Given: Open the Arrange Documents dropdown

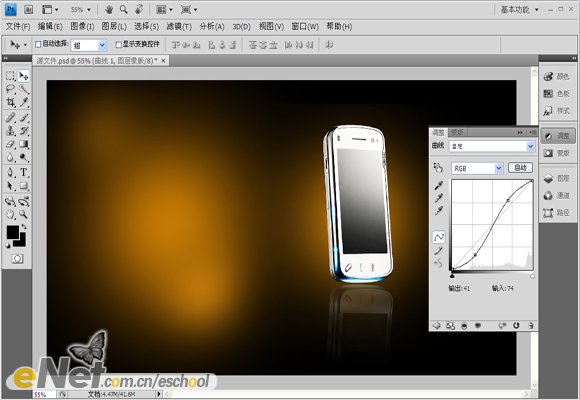Looking at the screenshot, I should (x=164, y=10).
